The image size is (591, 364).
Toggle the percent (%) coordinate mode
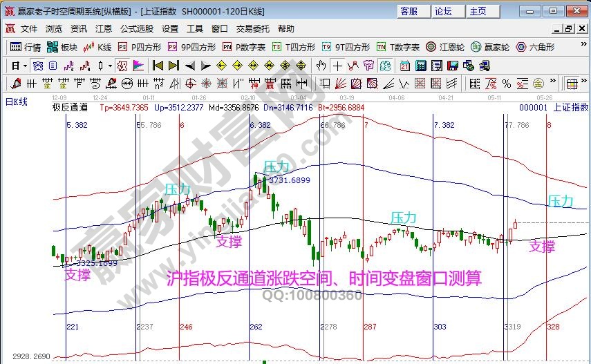pos(506,84)
